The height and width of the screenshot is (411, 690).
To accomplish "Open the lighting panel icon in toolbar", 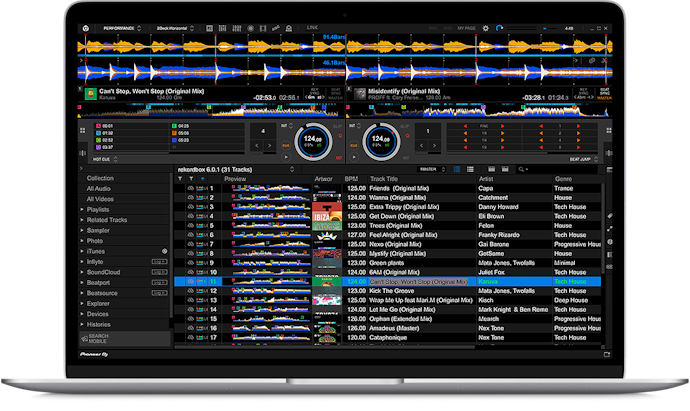I will (x=289, y=28).
